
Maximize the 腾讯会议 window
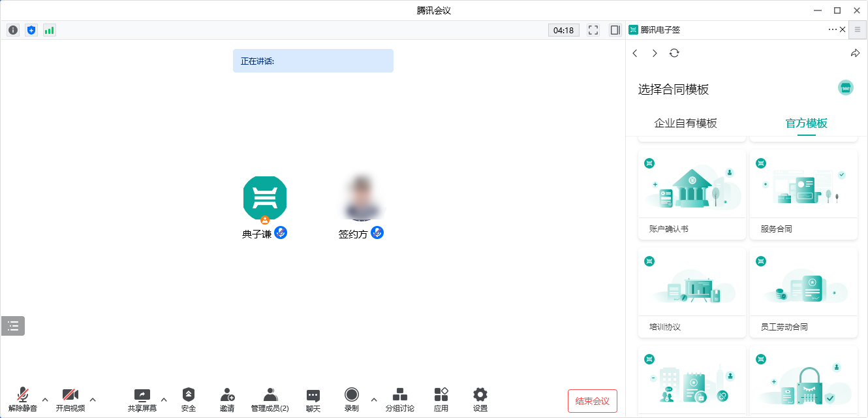[x=837, y=10]
